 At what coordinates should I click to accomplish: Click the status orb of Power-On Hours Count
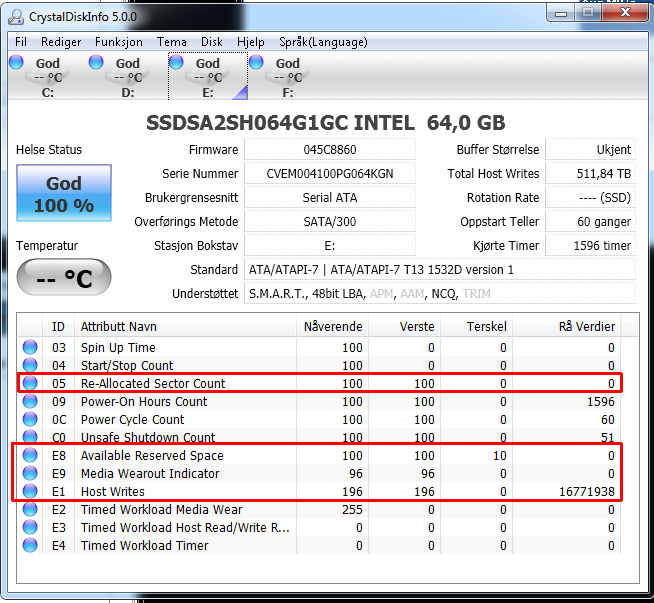point(30,401)
